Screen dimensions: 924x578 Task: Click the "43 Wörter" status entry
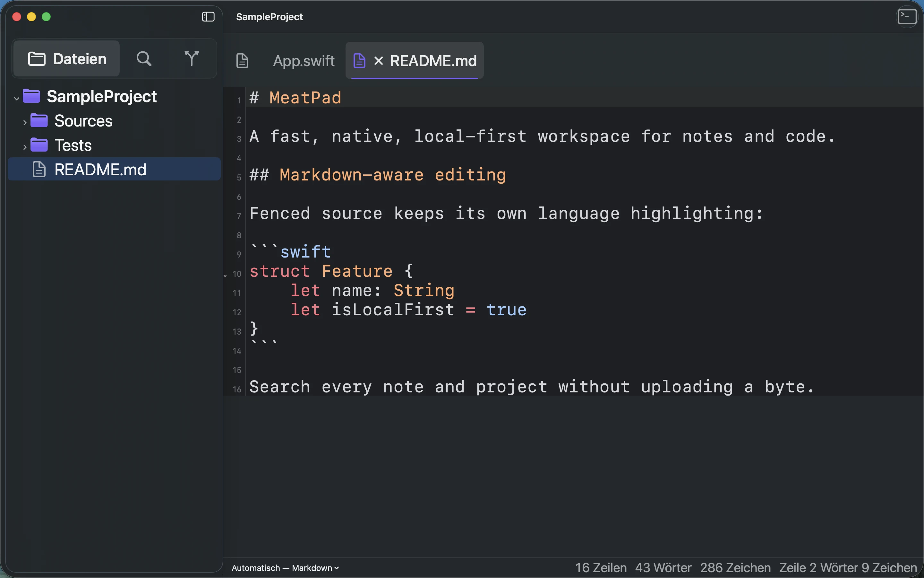tap(663, 568)
